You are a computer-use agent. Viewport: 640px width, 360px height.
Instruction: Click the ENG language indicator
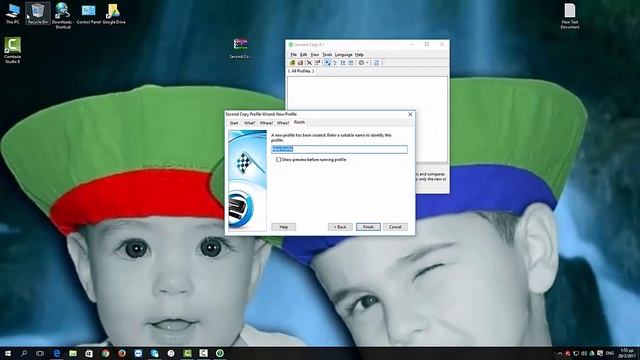pos(610,353)
